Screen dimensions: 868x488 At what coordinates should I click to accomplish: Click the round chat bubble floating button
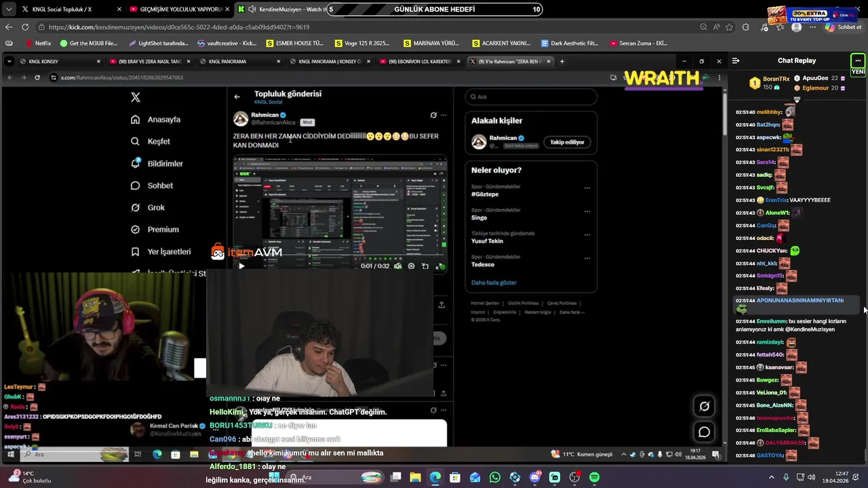[705, 432]
